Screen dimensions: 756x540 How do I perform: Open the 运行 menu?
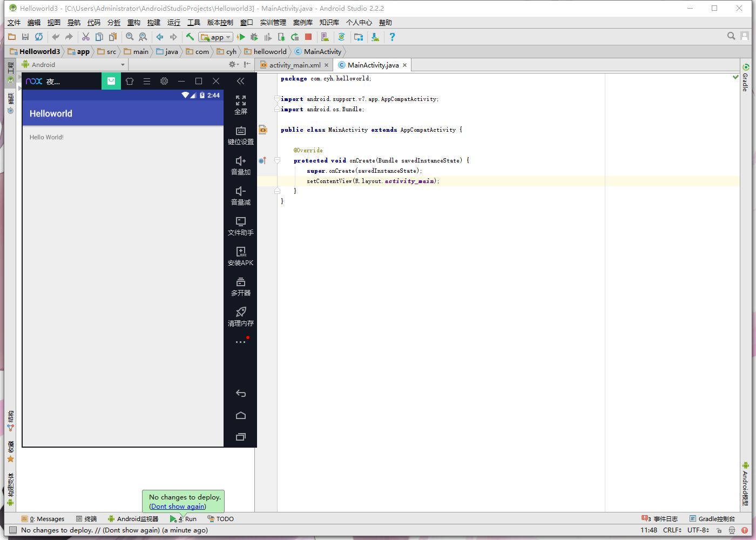tap(174, 22)
